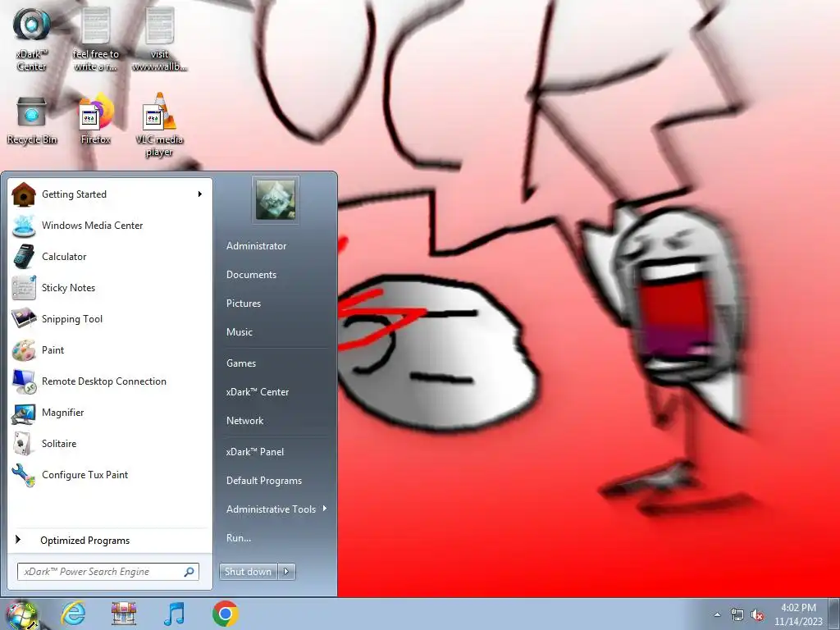The width and height of the screenshot is (840, 630).
Task: Click the Calculator icon in Start menu
Action: tap(24, 256)
